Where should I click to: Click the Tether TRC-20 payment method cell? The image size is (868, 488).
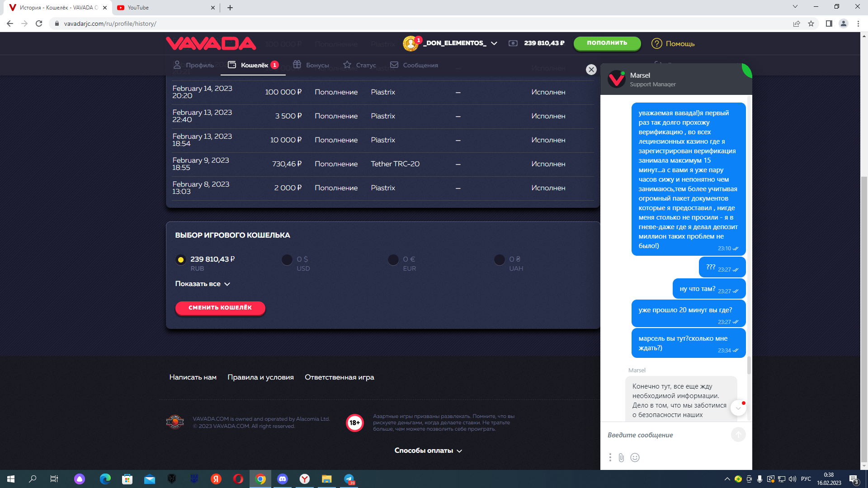click(395, 164)
